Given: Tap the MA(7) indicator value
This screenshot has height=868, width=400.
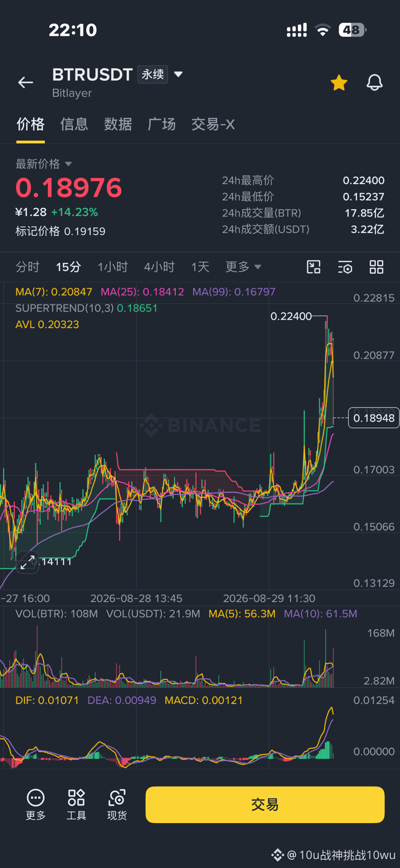Looking at the screenshot, I should [x=54, y=292].
